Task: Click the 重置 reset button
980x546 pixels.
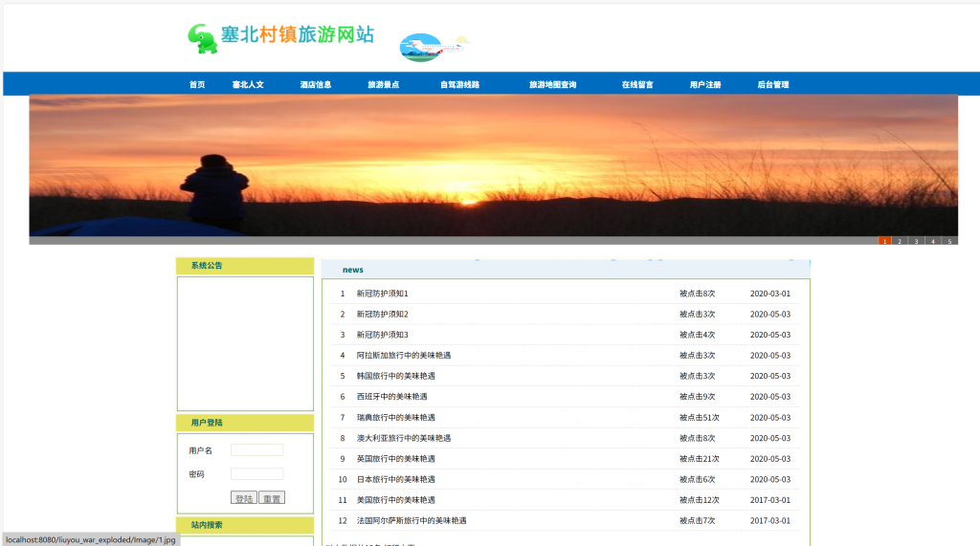Action: point(272,498)
